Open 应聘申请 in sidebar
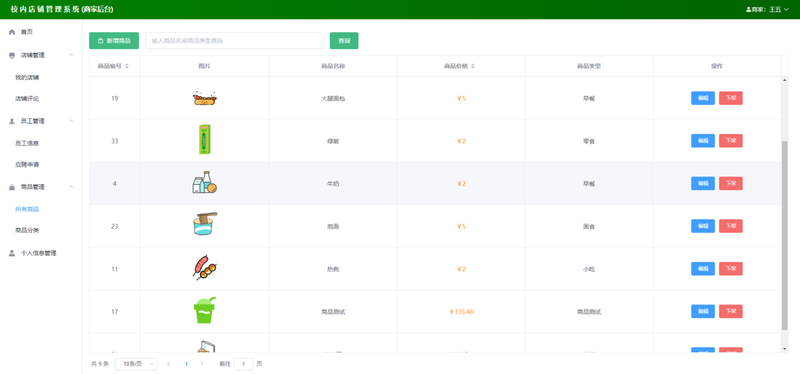This screenshot has height=374, width=800. (x=27, y=165)
